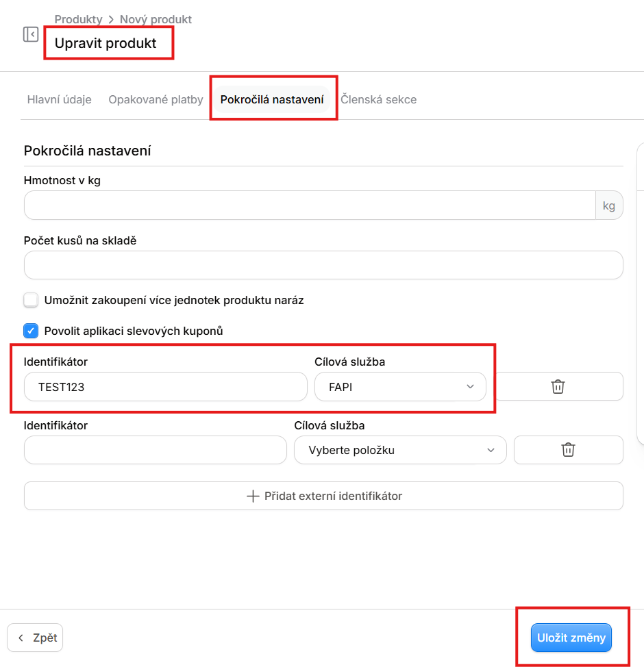Click the breadcrumb chevron separator
The image size is (644, 667).
pos(111,20)
